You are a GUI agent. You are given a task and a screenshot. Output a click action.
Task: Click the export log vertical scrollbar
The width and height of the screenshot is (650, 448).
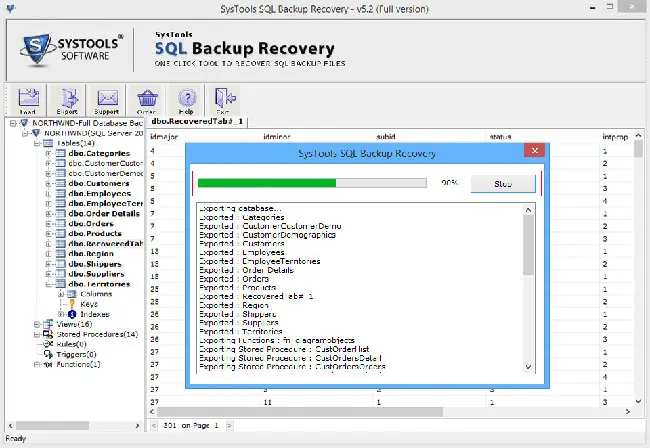click(x=528, y=288)
